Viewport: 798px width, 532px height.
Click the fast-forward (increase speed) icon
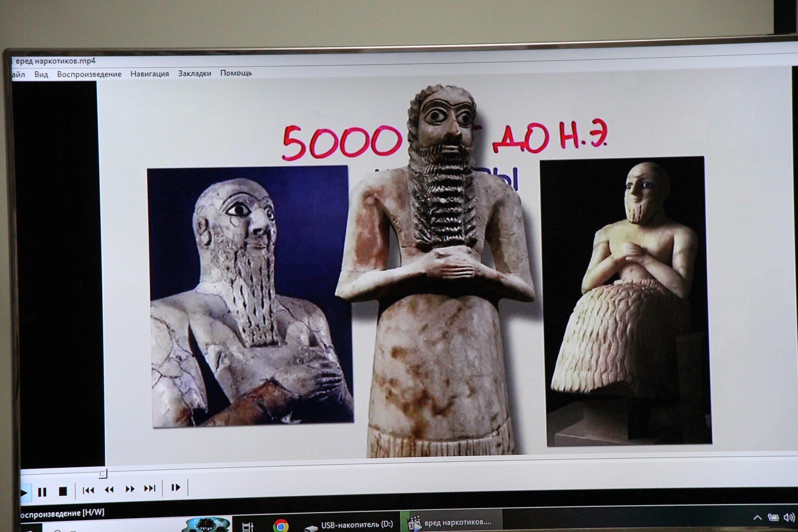(130, 489)
